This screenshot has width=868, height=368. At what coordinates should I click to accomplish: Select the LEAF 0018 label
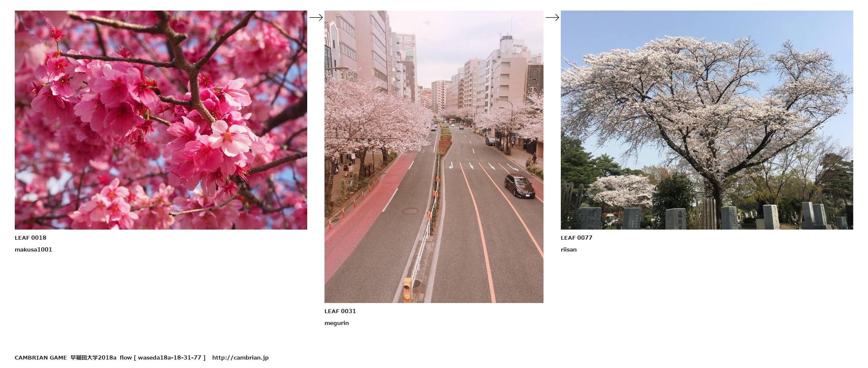pyautogui.click(x=30, y=238)
